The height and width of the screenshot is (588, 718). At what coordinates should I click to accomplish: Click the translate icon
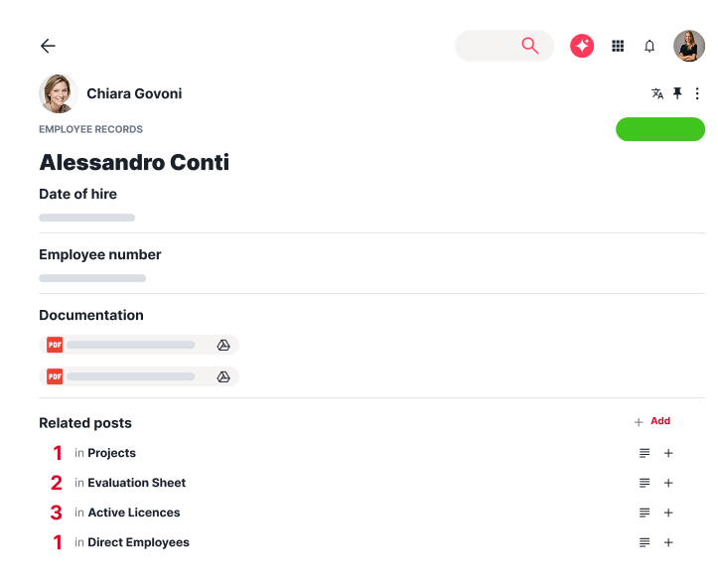[657, 93]
